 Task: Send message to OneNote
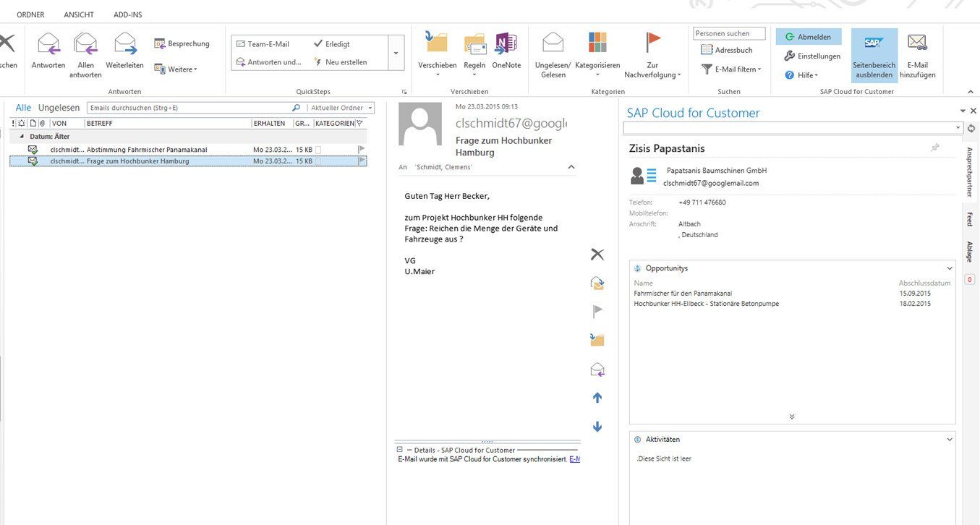(506, 43)
